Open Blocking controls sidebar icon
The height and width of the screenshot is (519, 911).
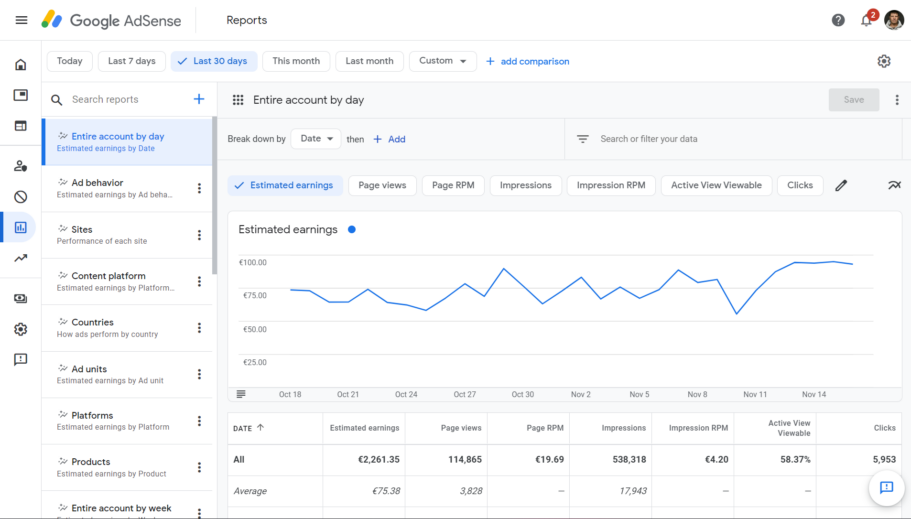[x=21, y=197]
